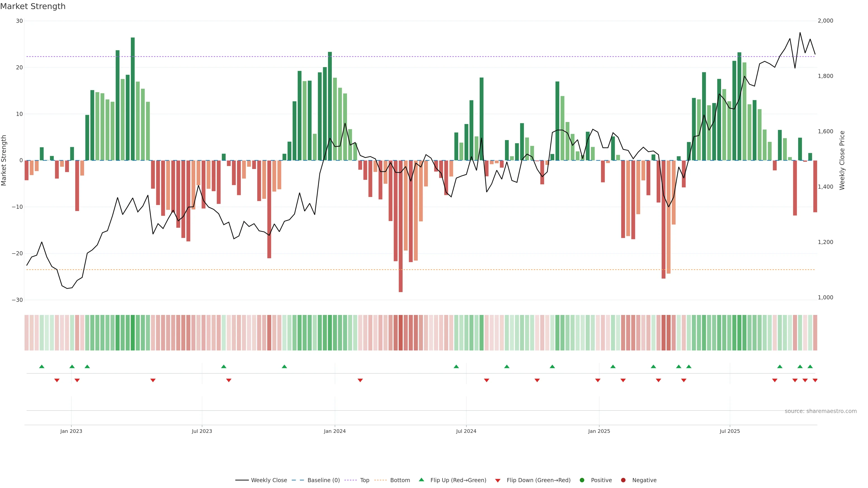Image resolution: width=868 pixels, height=488 pixels.
Task: Click the Market Strength chart title
Action: [33, 6]
